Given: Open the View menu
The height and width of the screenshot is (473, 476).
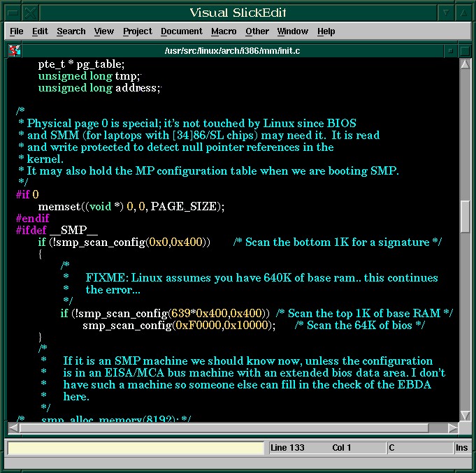Looking at the screenshot, I should pyautogui.click(x=104, y=31).
